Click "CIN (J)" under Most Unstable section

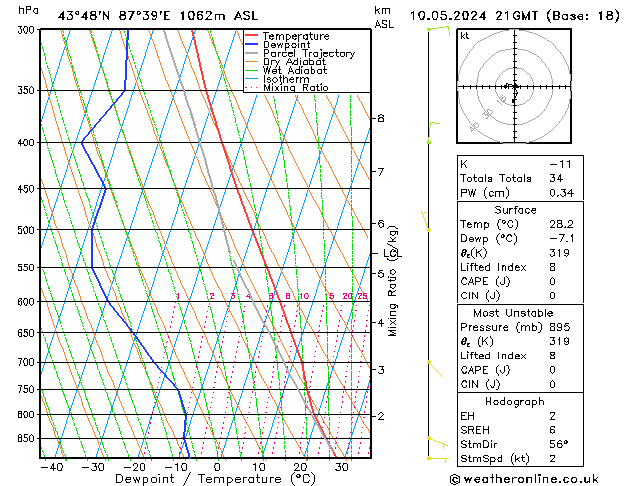(480, 385)
